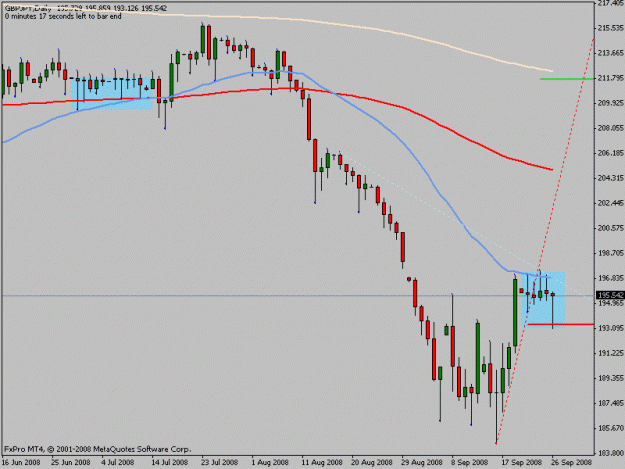
Task: Click the 211.795 price scale label
Action: [610, 78]
